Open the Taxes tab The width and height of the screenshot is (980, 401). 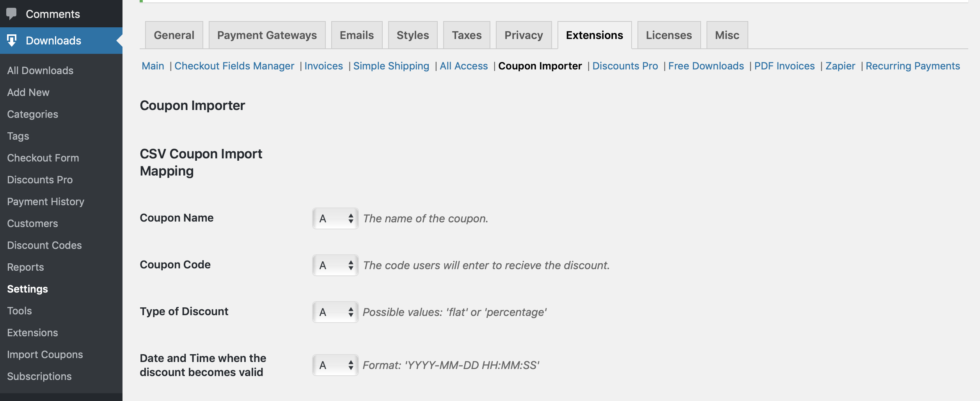click(467, 35)
